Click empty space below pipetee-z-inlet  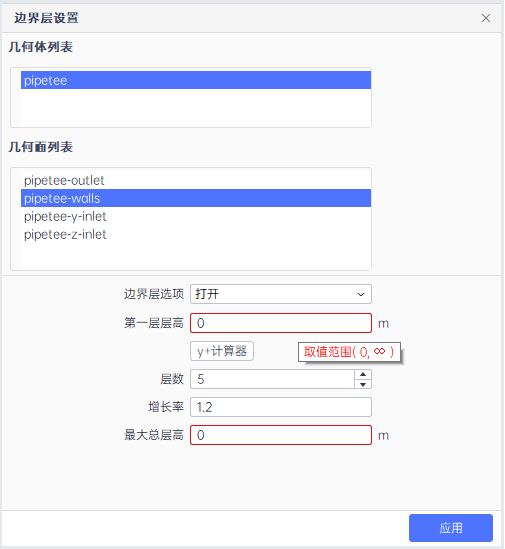point(196,256)
